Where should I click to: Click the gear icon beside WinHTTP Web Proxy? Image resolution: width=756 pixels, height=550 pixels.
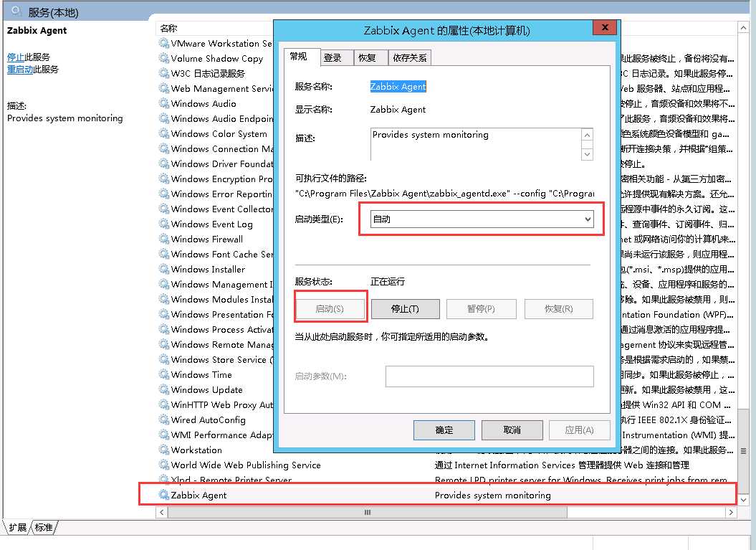(164, 404)
